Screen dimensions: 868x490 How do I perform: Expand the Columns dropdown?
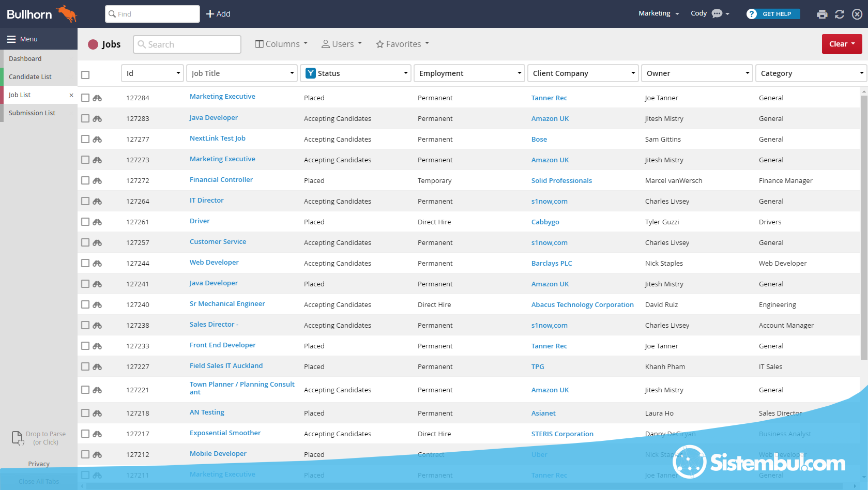tap(282, 44)
